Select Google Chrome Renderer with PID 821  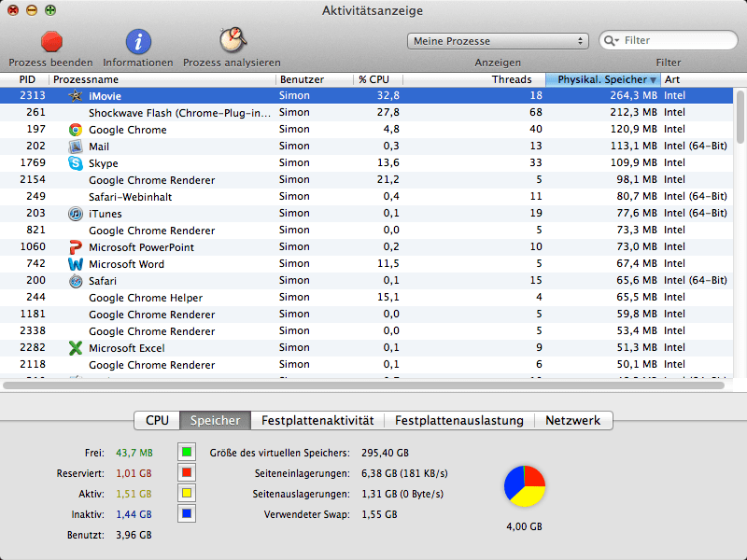point(366,230)
